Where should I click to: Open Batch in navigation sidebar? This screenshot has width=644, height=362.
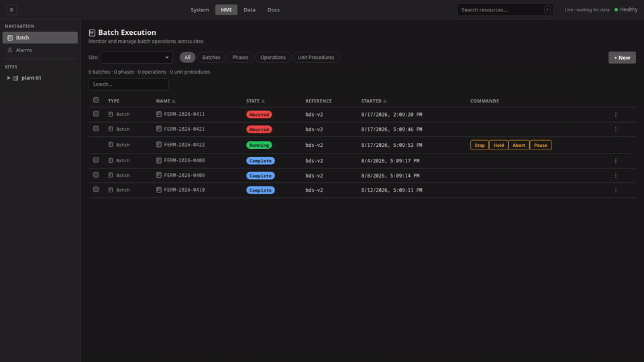tap(40, 38)
